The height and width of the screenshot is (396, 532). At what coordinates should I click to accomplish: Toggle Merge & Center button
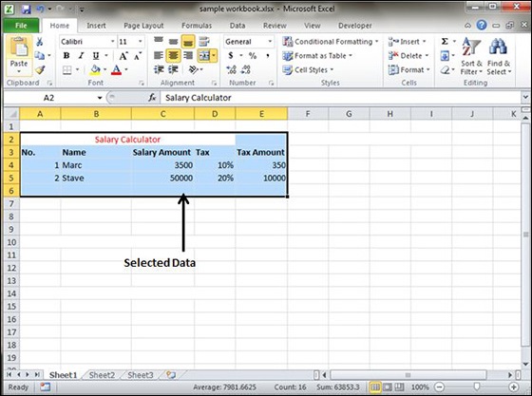pyautogui.click(x=204, y=56)
